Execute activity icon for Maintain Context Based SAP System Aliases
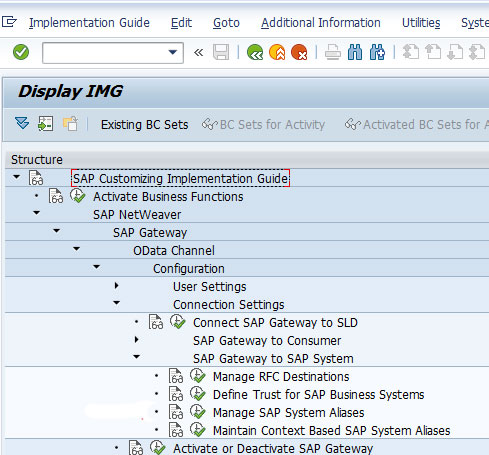Image resolution: width=489 pixels, height=455 pixels. click(198, 430)
